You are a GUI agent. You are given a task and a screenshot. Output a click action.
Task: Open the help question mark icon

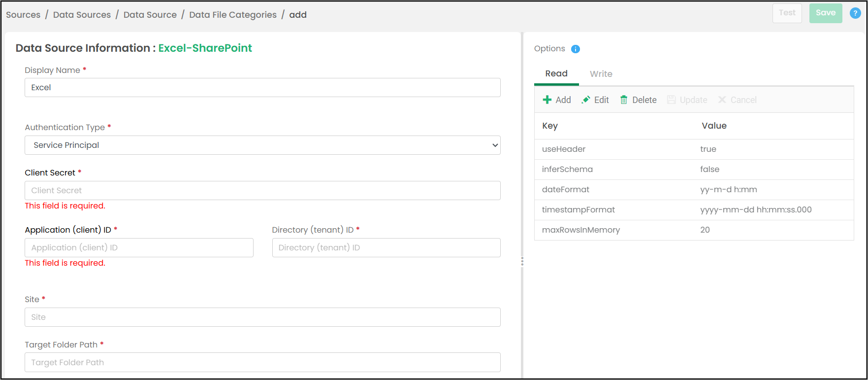point(856,13)
